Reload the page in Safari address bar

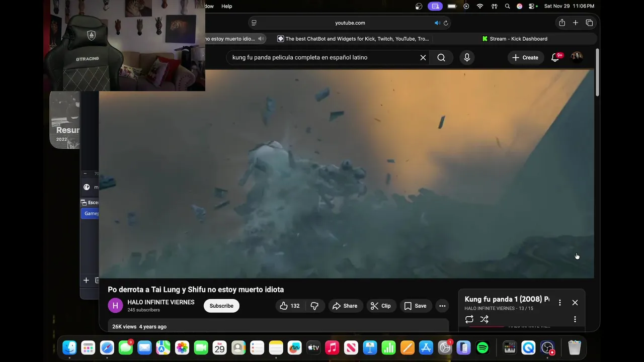tap(446, 23)
